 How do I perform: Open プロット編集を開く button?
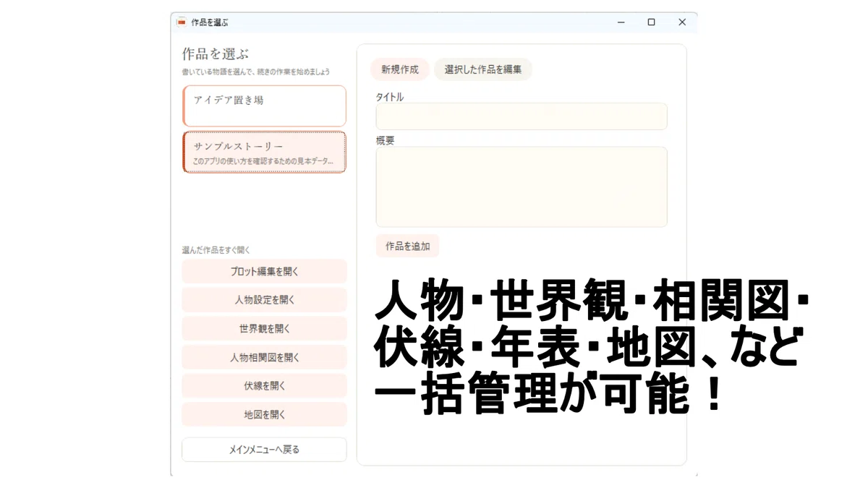pos(265,272)
